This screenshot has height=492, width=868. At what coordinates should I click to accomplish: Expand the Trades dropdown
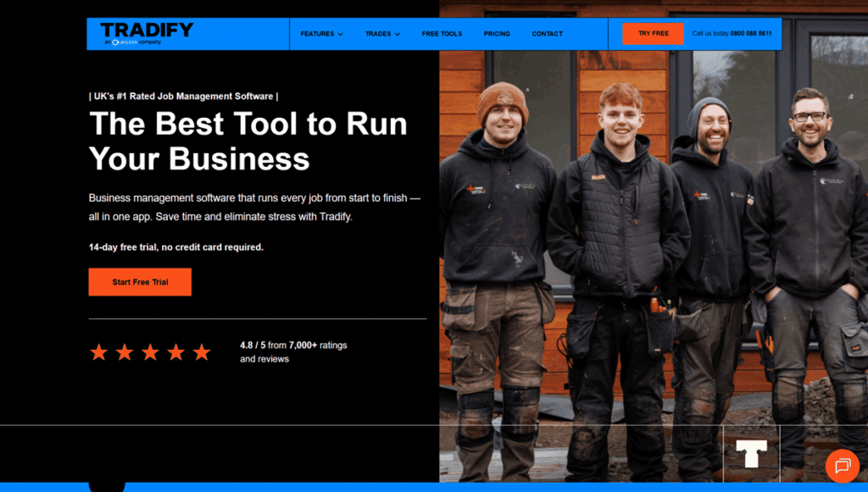point(378,34)
